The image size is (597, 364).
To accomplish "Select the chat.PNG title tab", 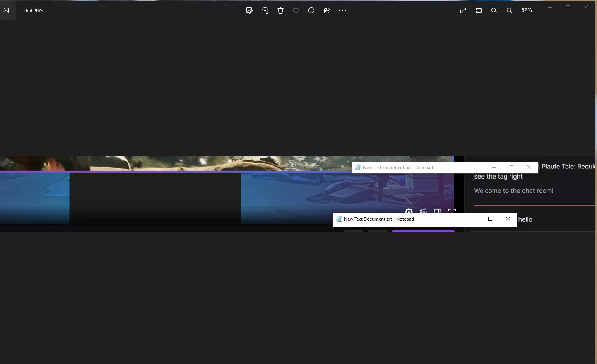I will click(33, 10).
